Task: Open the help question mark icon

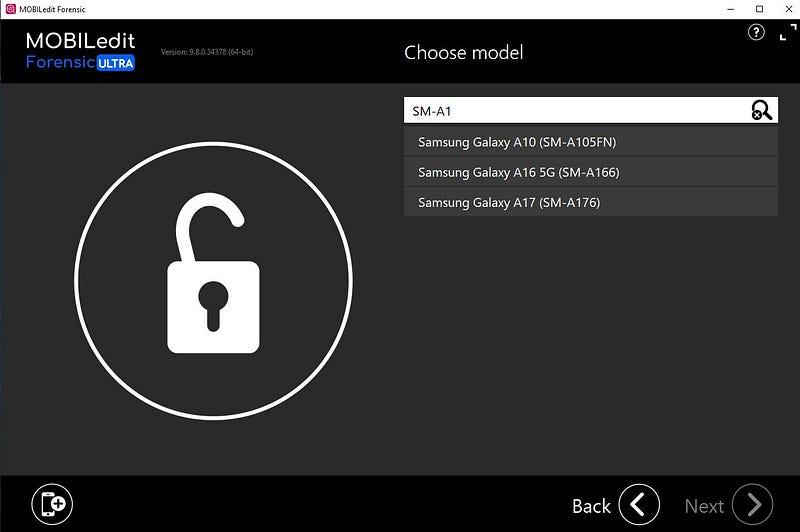Action: point(756,32)
